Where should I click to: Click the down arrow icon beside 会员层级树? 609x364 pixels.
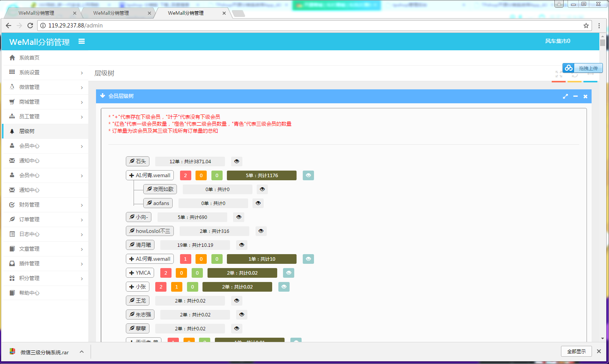click(103, 96)
